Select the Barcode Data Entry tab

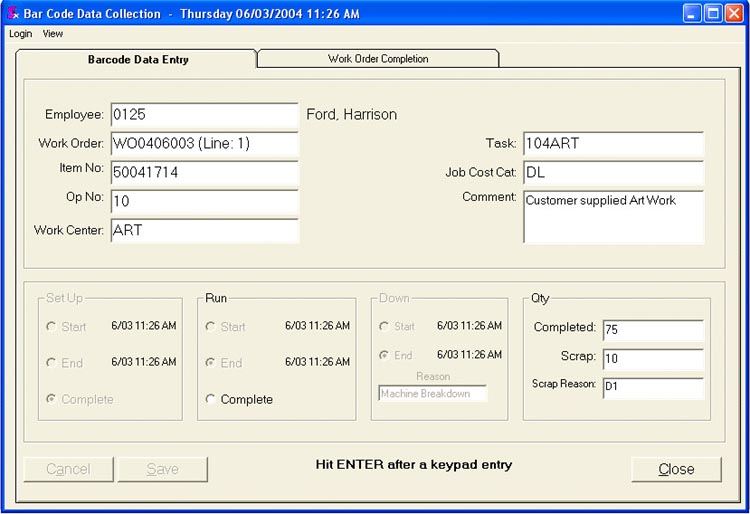coord(138,59)
